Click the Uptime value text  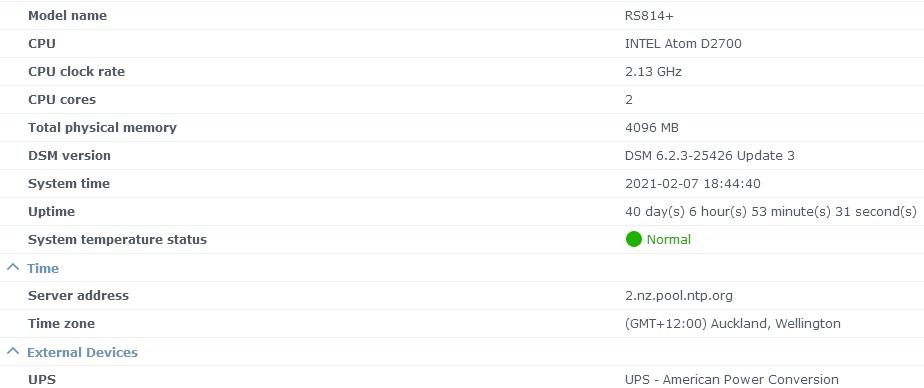(771, 212)
